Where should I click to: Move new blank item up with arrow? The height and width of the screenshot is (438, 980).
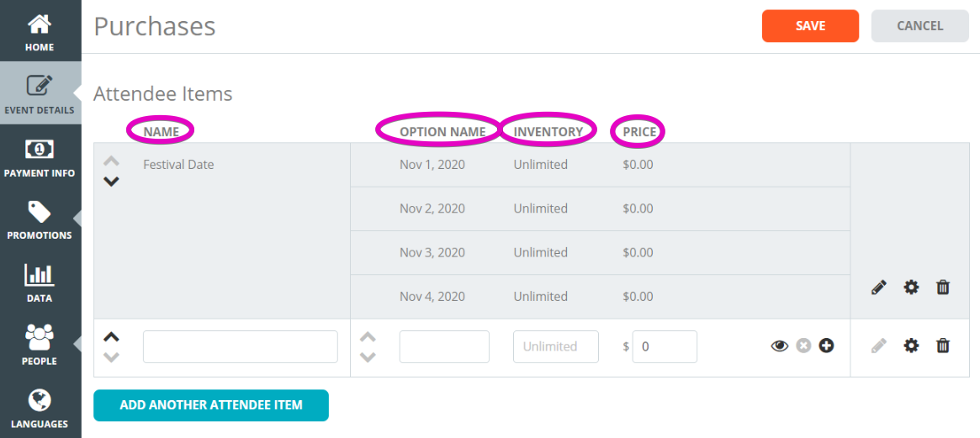(x=111, y=336)
